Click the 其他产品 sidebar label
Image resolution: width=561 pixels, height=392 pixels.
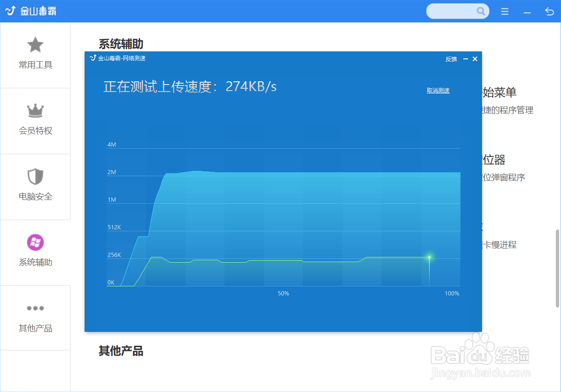coord(36,328)
